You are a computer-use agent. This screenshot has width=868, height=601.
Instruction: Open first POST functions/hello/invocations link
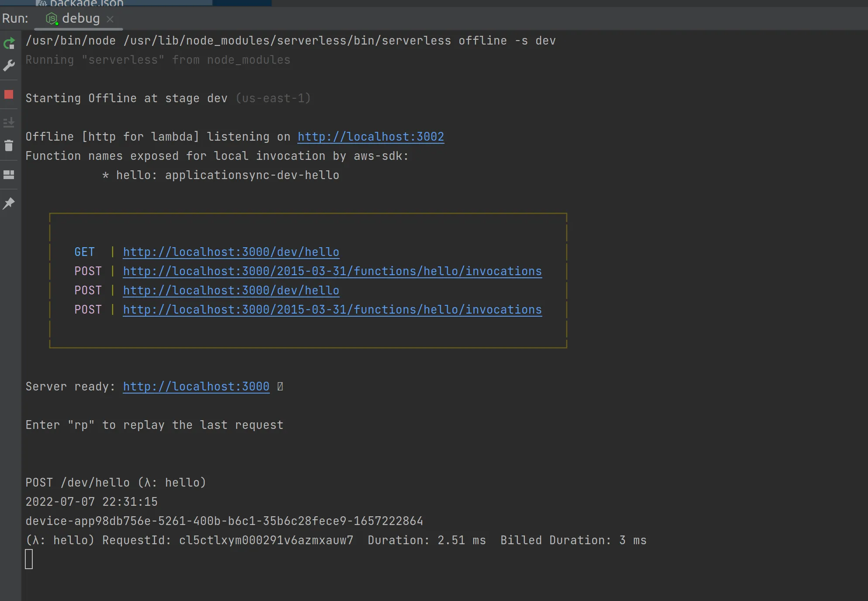point(332,271)
